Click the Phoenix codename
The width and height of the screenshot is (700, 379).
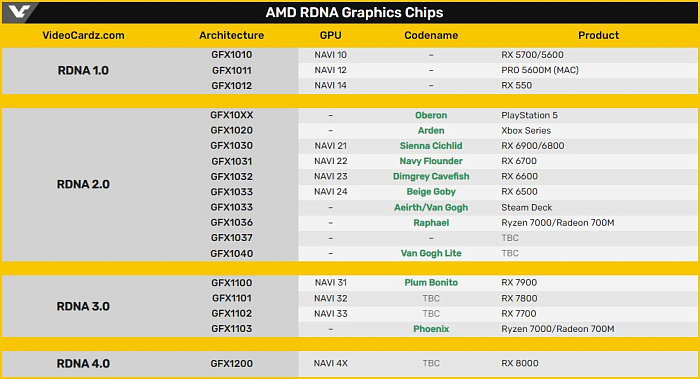click(x=431, y=329)
